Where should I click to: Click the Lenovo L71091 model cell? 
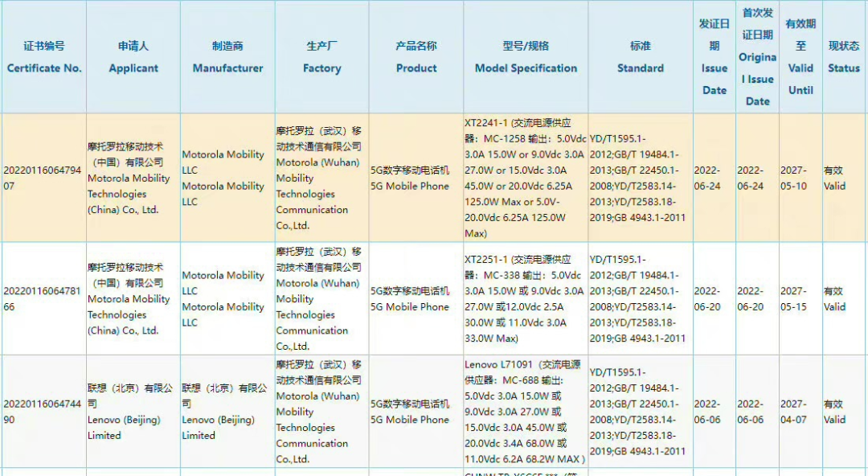[x=526, y=411]
